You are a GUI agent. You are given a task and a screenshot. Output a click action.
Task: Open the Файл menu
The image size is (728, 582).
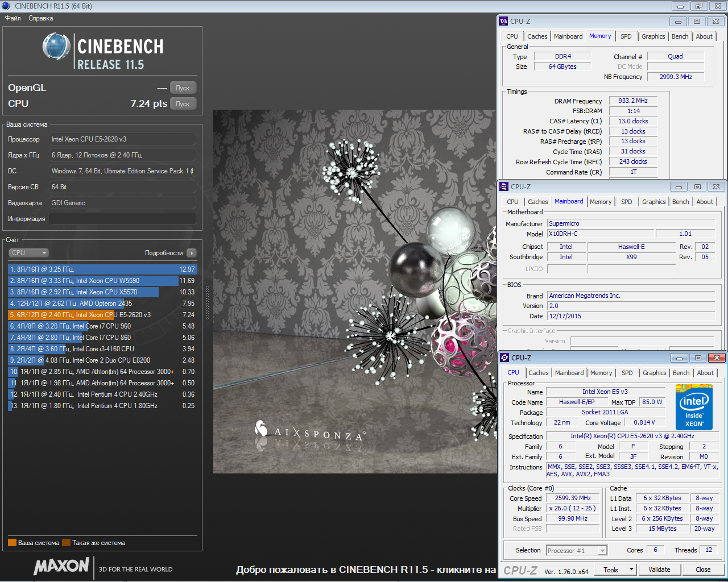click(x=13, y=18)
